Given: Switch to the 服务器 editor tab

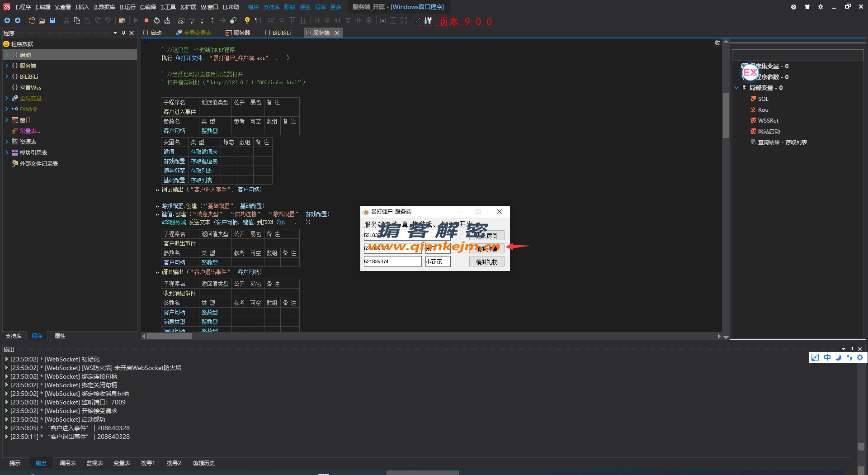Looking at the screenshot, I should click(x=238, y=33).
